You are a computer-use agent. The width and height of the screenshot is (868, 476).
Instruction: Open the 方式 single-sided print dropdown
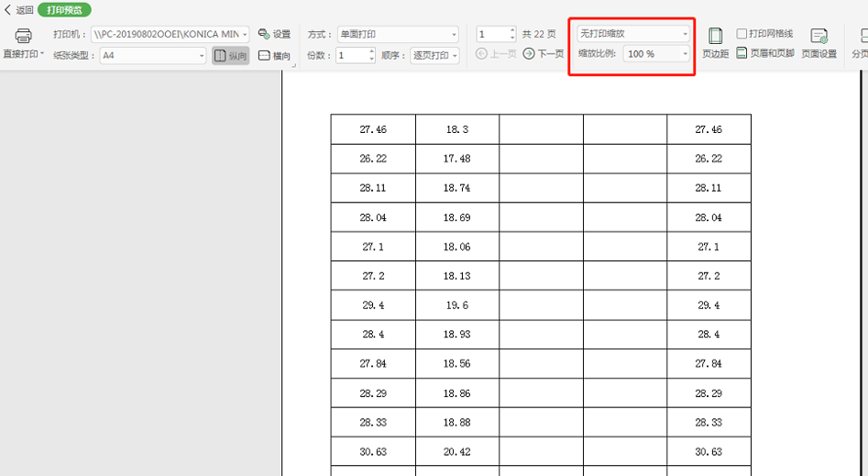coord(398,34)
